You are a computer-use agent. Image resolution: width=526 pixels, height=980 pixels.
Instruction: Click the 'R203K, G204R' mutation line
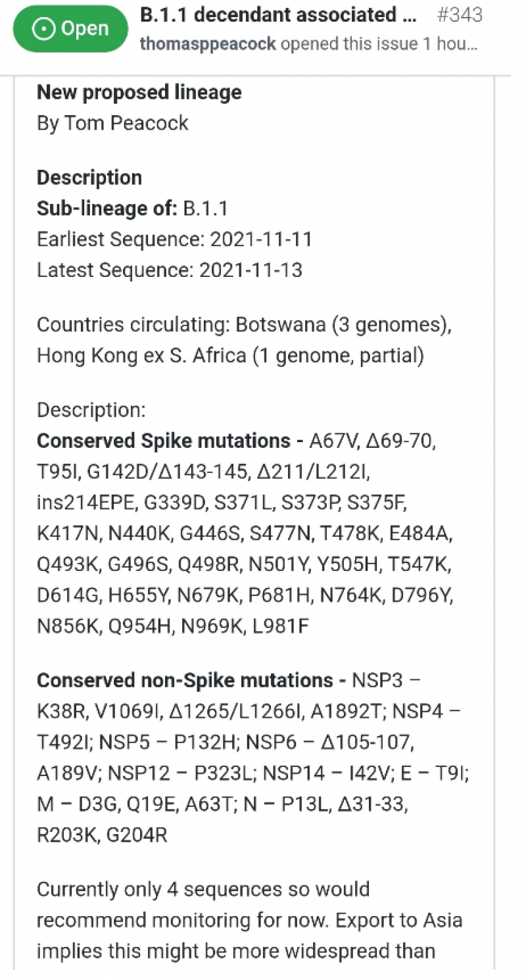click(102, 835)
